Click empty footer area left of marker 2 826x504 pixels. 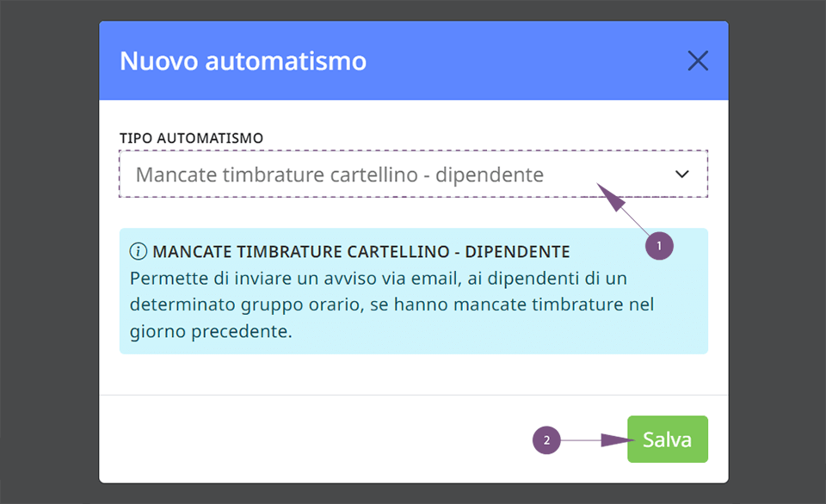(316, 439)
